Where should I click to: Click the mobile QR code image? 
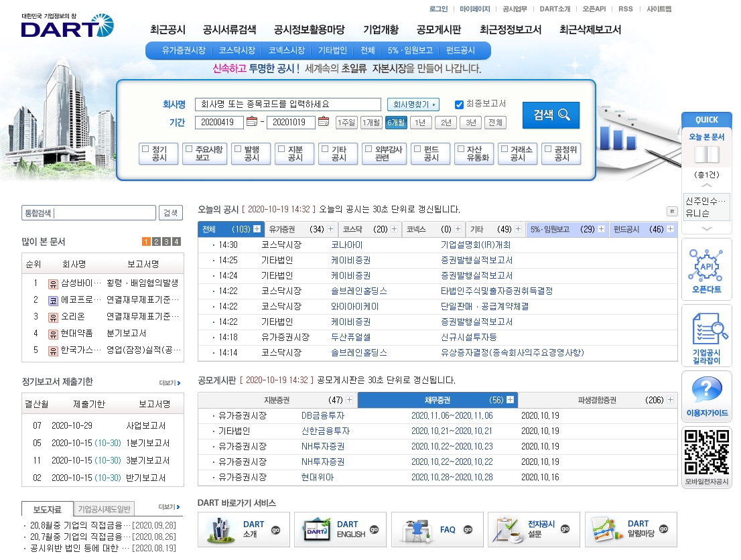707,453
